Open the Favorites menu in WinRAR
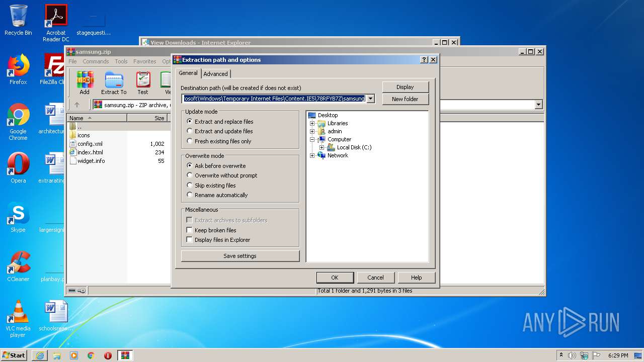Screen dimensions: 644x362 [145, 61]
